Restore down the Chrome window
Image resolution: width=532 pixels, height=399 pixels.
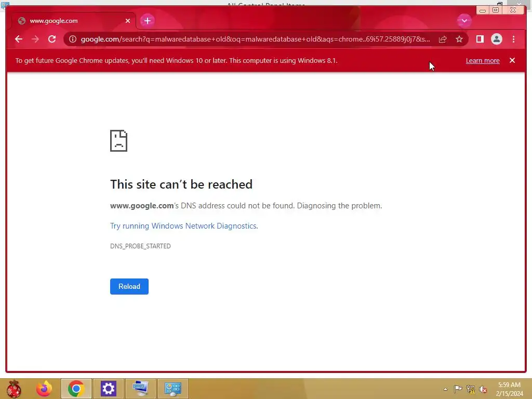(x=495, y=10)
